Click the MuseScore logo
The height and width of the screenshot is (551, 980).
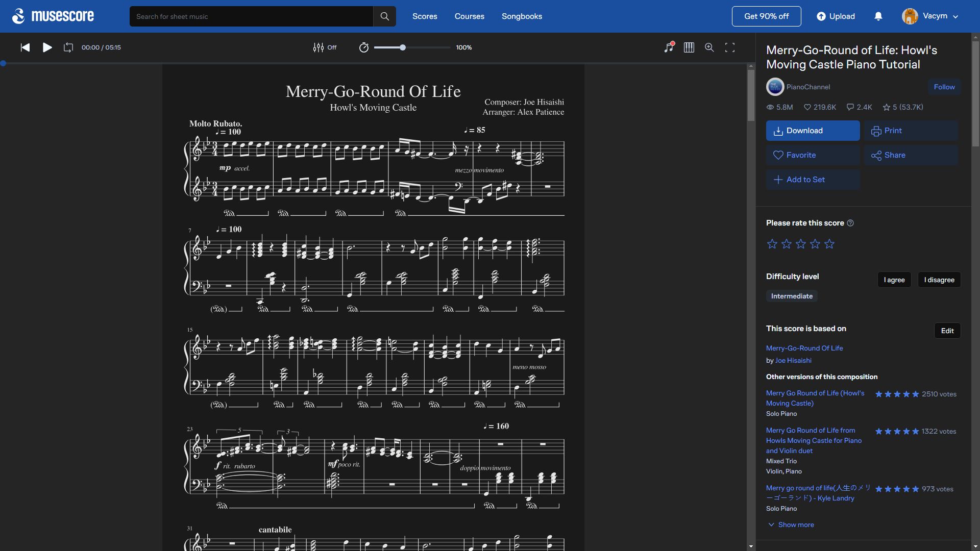click(x=53, y=16)
